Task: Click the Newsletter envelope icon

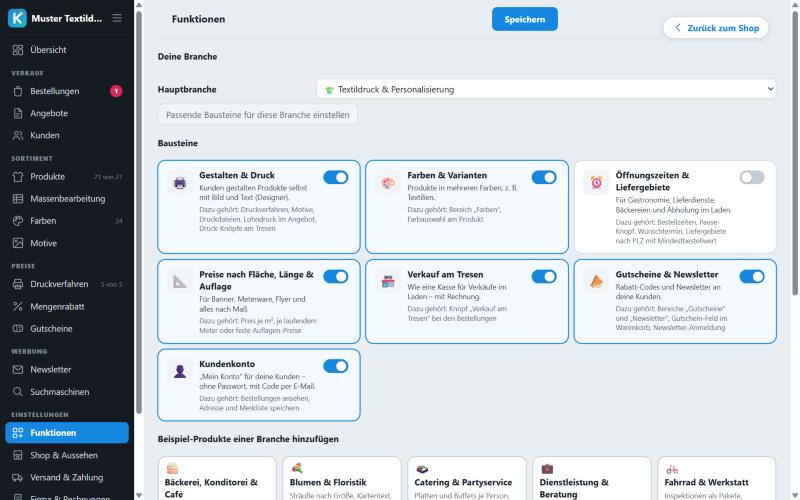Action: [x=18, y=369]
